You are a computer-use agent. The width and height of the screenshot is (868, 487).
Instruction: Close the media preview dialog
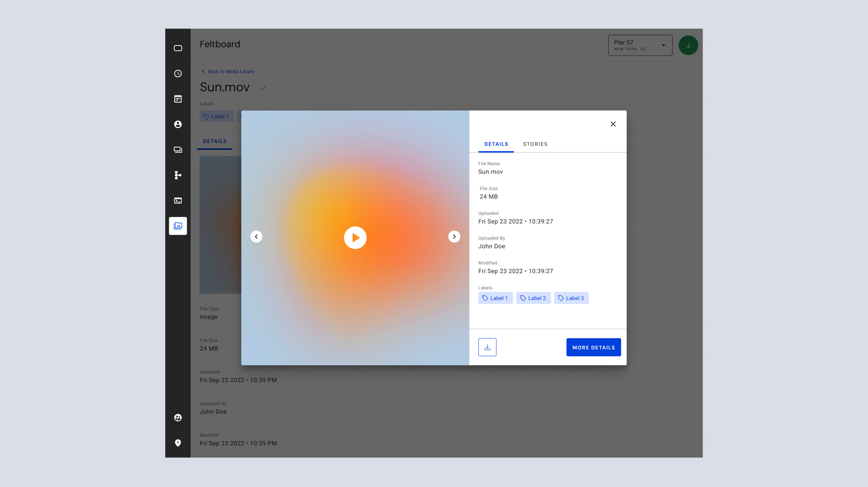pyautogui.click(x=613, y=124)
